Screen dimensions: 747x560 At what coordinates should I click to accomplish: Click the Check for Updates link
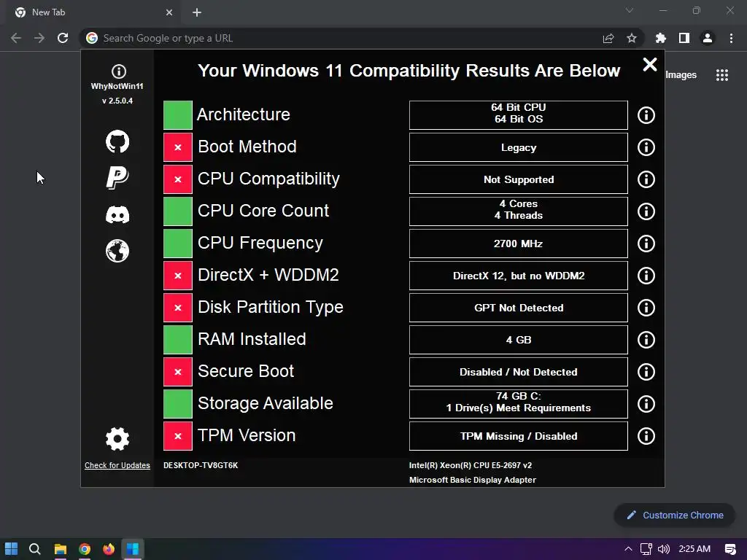tap(117, 465)
